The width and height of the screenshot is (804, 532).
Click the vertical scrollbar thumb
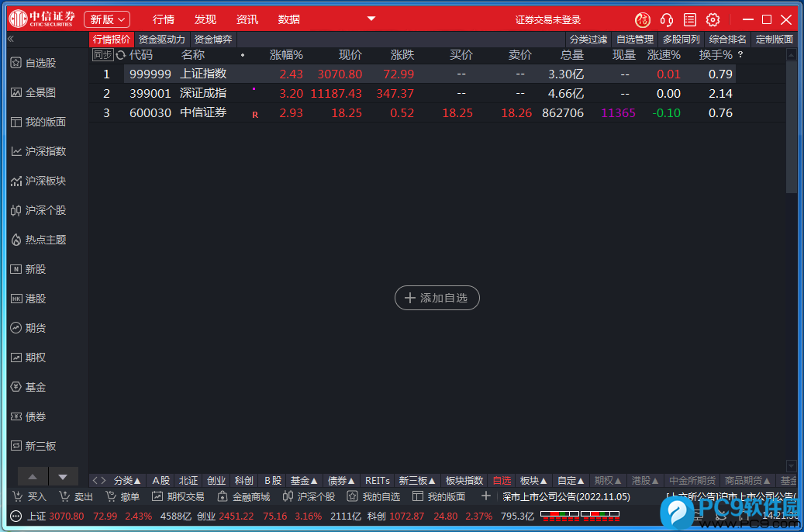pyautogui.click(x=791, y=127)
